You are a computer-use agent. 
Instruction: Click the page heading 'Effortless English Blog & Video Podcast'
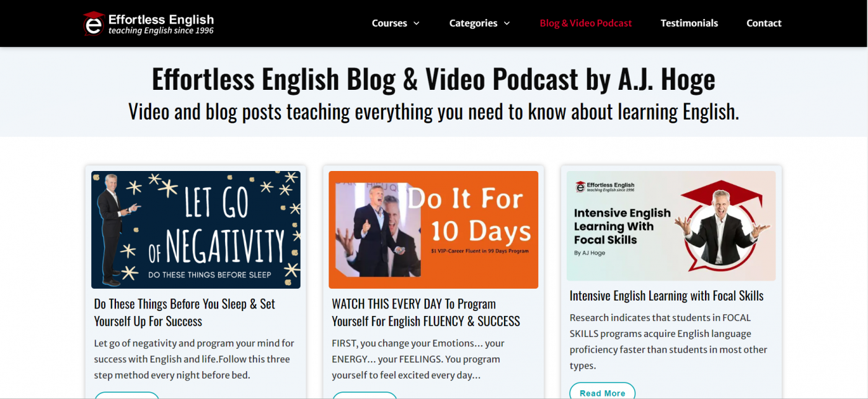point(433,79)
